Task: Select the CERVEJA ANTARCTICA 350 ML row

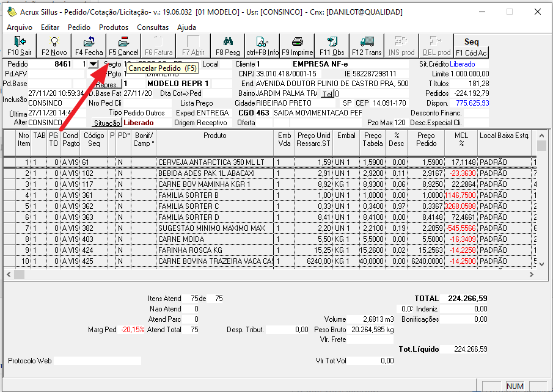Action: 211,162
